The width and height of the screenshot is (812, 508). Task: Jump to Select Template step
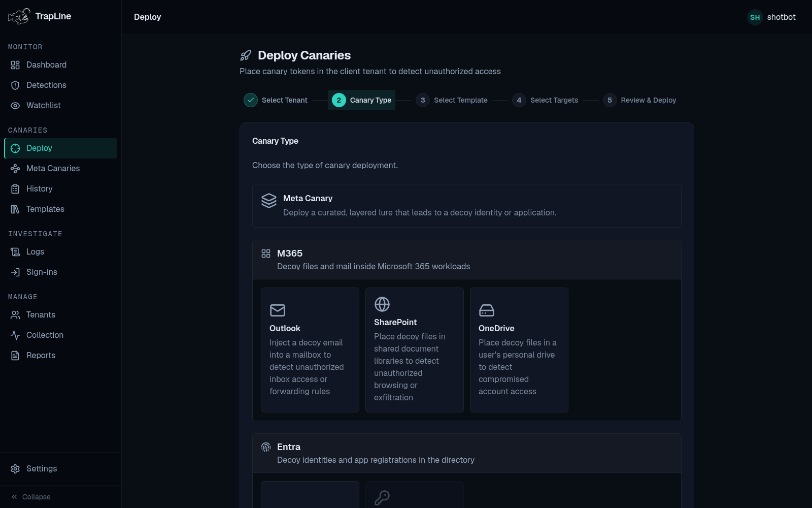point(452,100)
